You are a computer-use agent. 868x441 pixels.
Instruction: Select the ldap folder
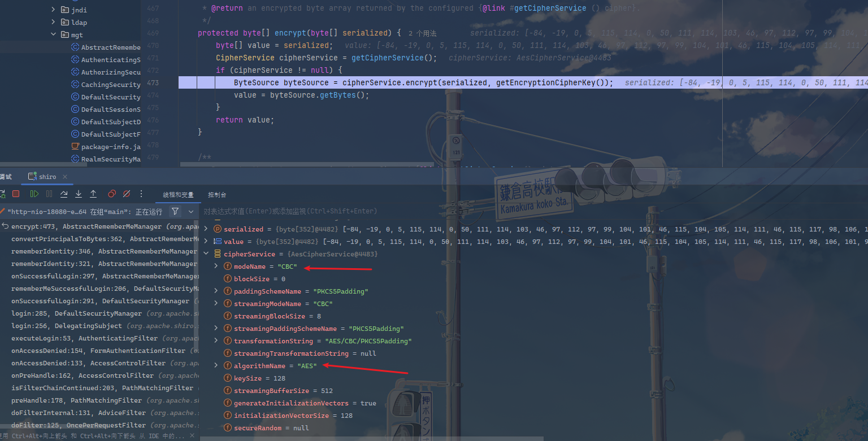pos(79,22)
